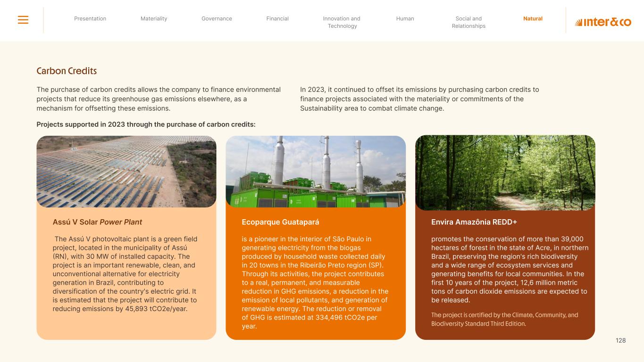This screenshot has height=362, width=644.
Task: Click the Assú V solar plant photo
Action: click(126, 172)
